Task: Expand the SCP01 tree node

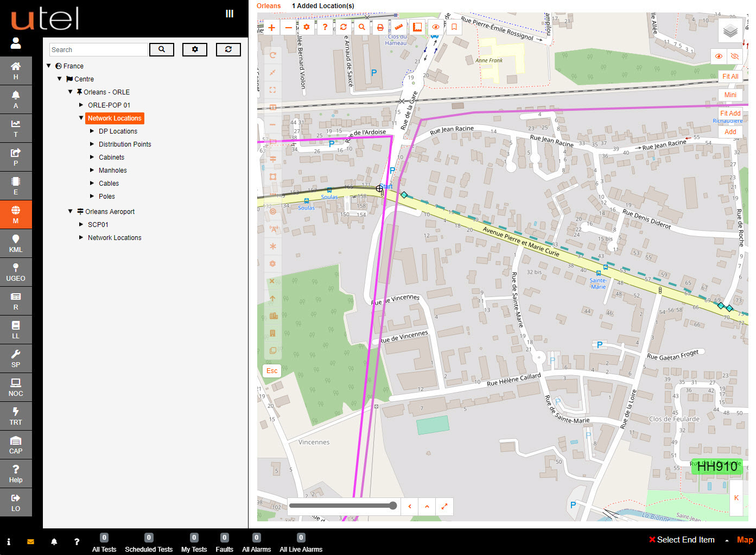Action: point(81,224)
